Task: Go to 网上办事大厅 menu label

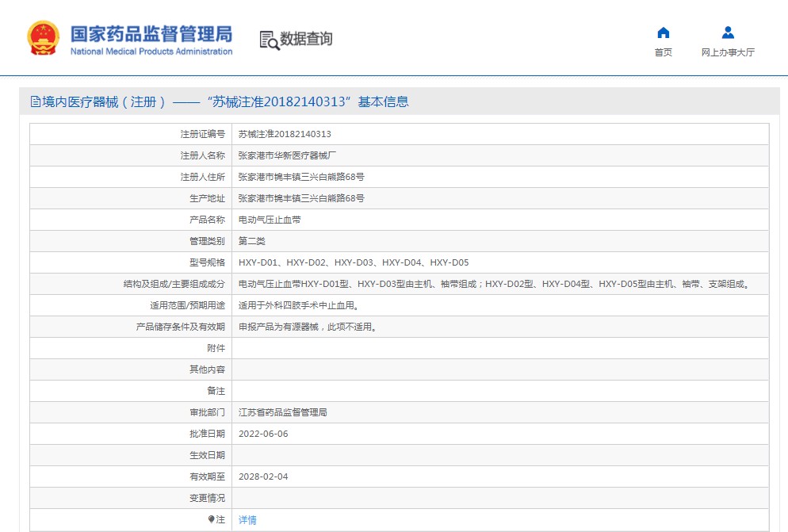Action: click(x=728, y=52)
